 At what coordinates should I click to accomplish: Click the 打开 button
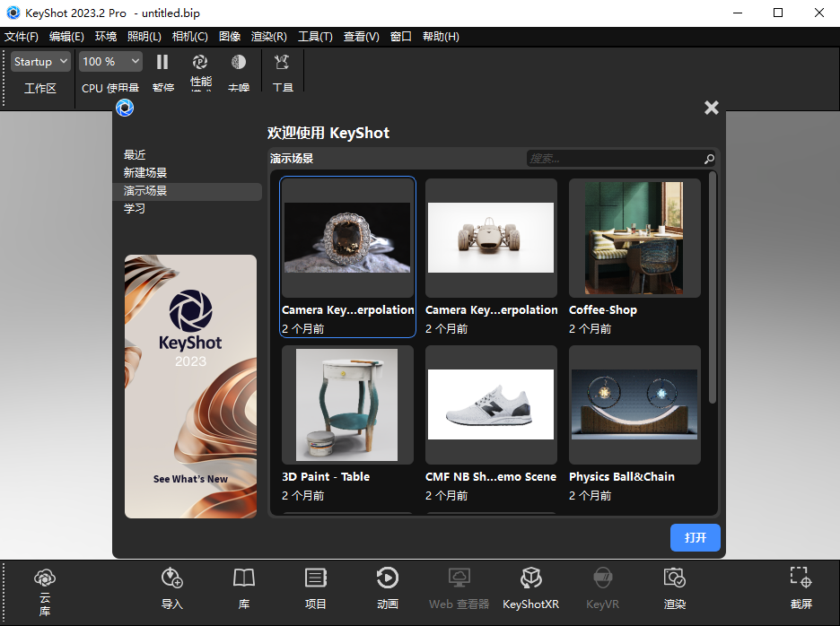click(x=695, y=538)
